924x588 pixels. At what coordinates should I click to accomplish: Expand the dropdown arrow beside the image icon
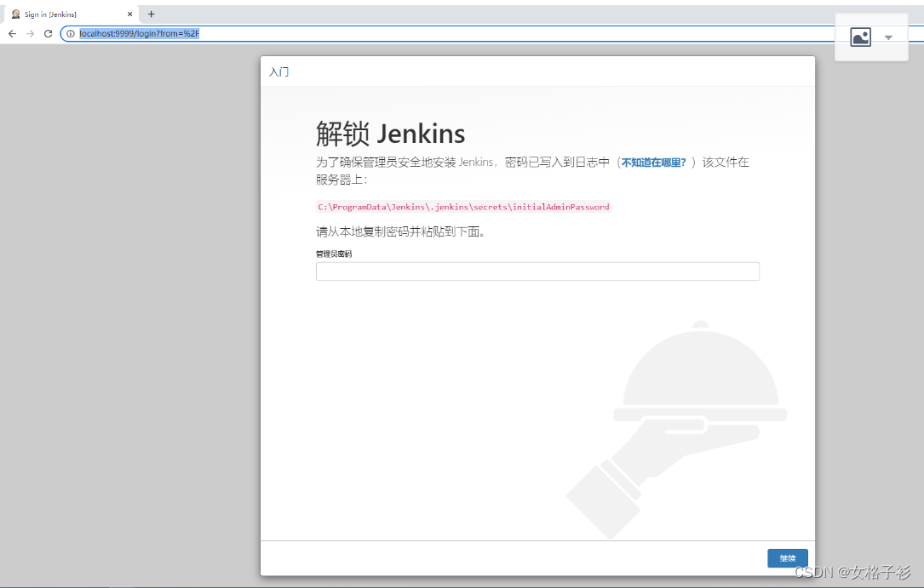[x=888, y=37]
